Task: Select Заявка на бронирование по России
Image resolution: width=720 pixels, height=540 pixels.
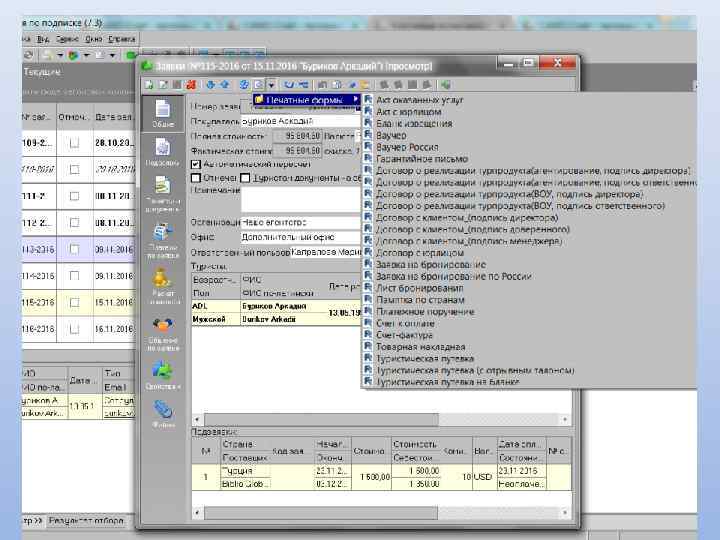Action: pos(454,276)
